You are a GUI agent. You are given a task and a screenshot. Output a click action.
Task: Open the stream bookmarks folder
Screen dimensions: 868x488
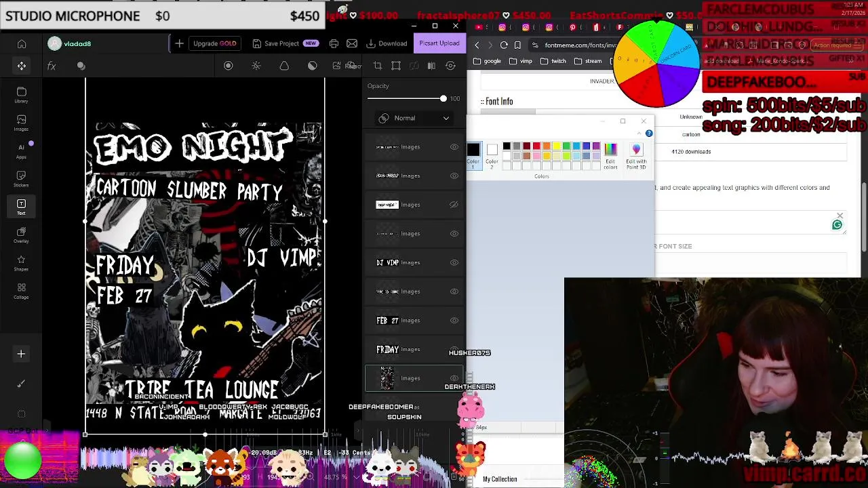tap(588, 61)
